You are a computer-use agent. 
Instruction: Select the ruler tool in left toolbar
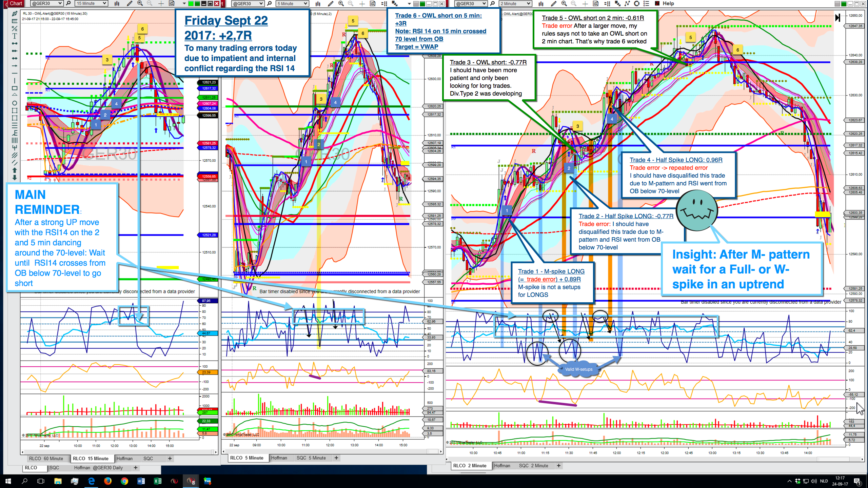coord(15,21)
